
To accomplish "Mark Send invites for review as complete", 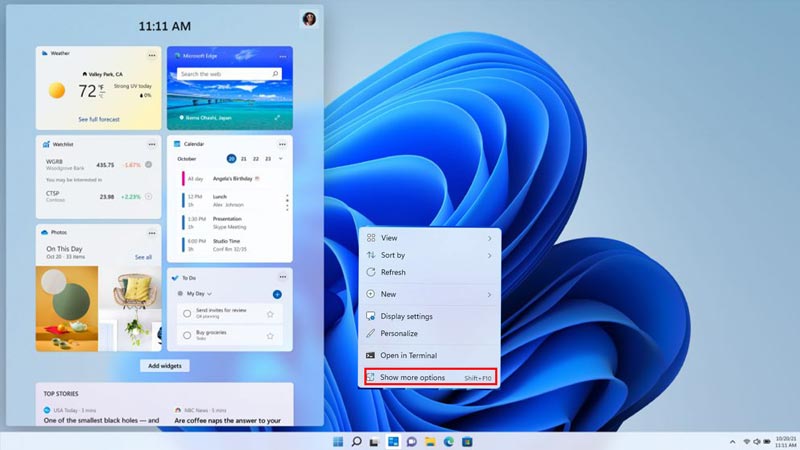I will pyautogui.click(x=187, y=314).
